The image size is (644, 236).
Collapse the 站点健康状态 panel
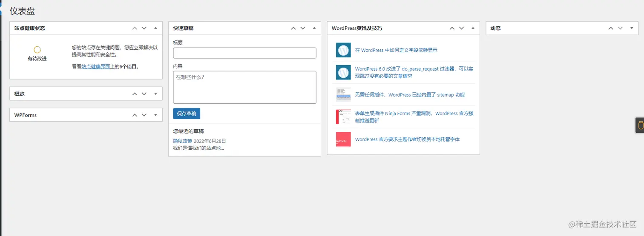(155, 28)
